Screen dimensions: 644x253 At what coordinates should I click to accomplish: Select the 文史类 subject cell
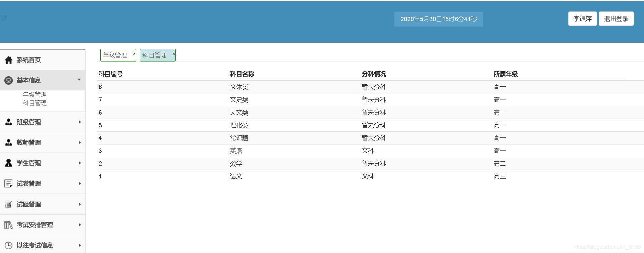click(x=239, y=100)
